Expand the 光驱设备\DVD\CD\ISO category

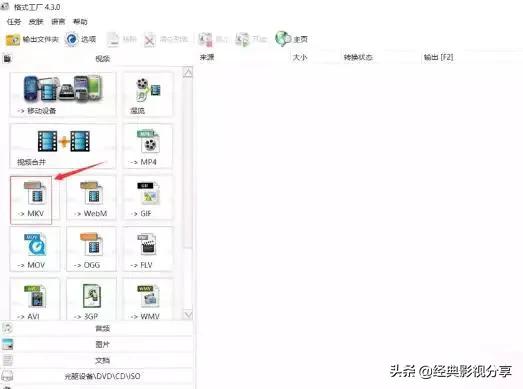(97, 376)
